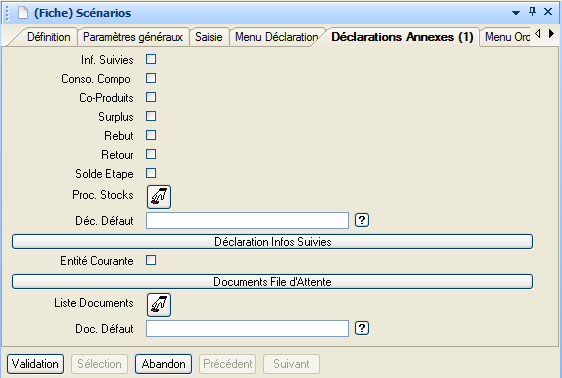This screenshot has width=562, height=378.
Task: Click help icon next to Déc. Défaut
Action: tap(362, 220)
